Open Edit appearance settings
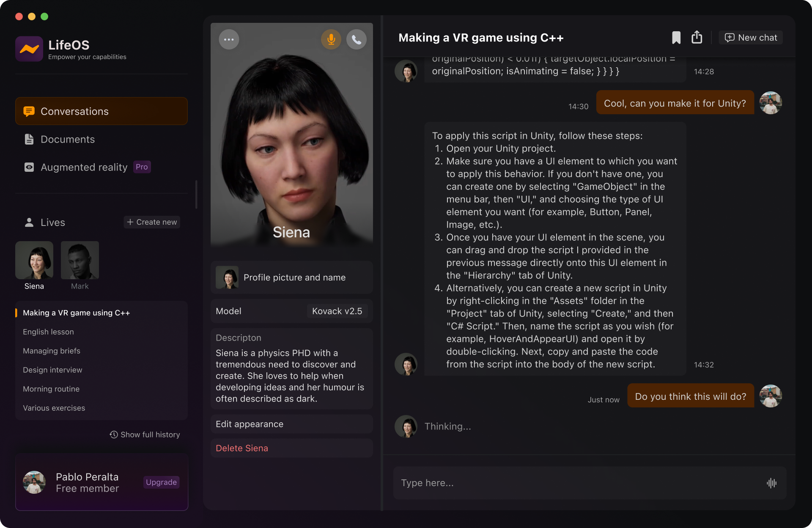 pos(291,424)
